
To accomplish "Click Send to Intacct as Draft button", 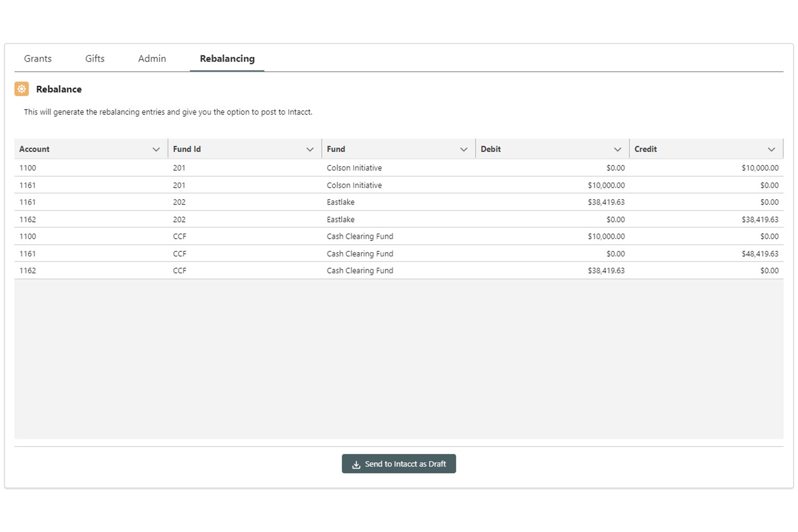I will point(399,464).
